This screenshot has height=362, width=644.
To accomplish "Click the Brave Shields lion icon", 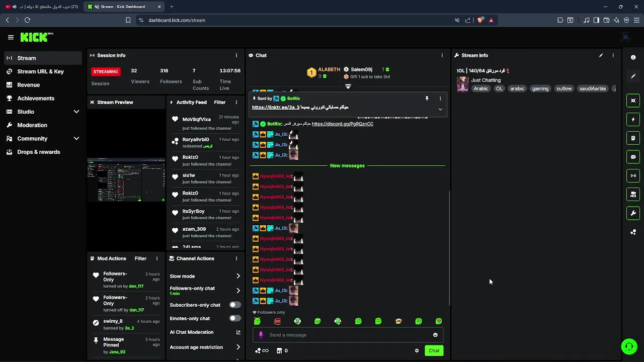I will (x=480, y=20).
